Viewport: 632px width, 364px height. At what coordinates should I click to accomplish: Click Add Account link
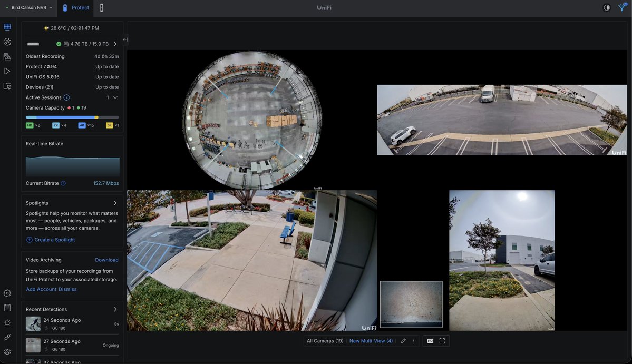[41, 289]
